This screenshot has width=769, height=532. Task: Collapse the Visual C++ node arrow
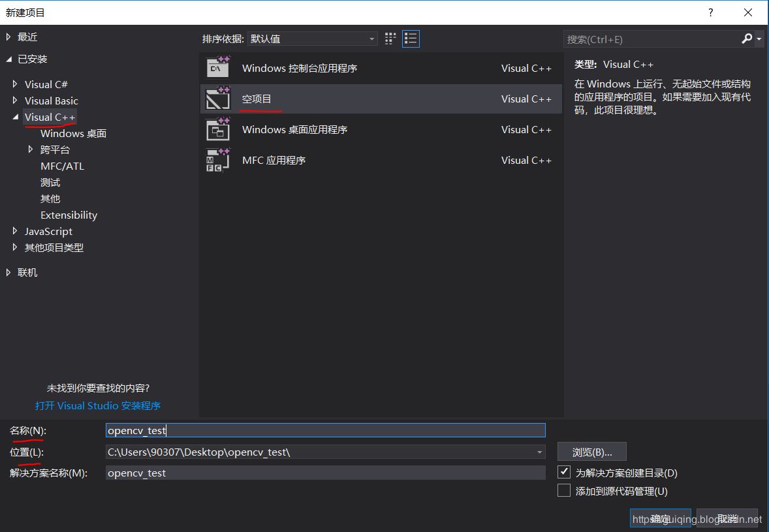coord(16,117)
